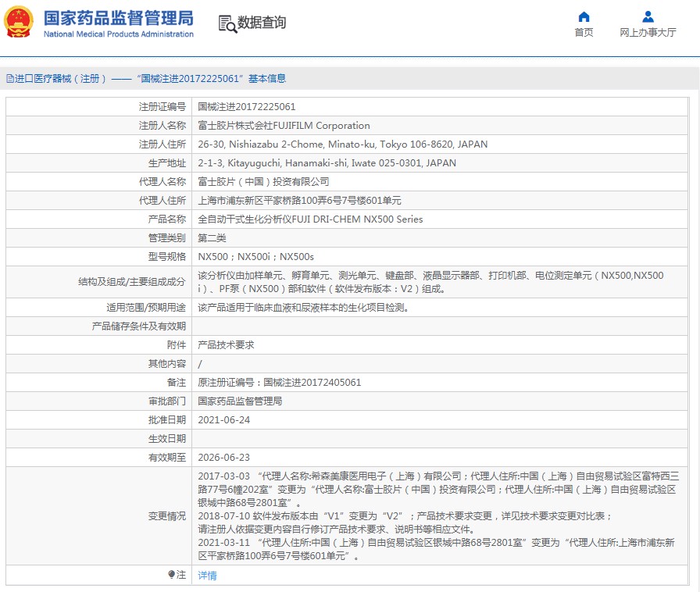Screen dimensions: 700x592
Task: Select agent address 上海市浦东新区平家桥路 value
Action: pos(299,201)
